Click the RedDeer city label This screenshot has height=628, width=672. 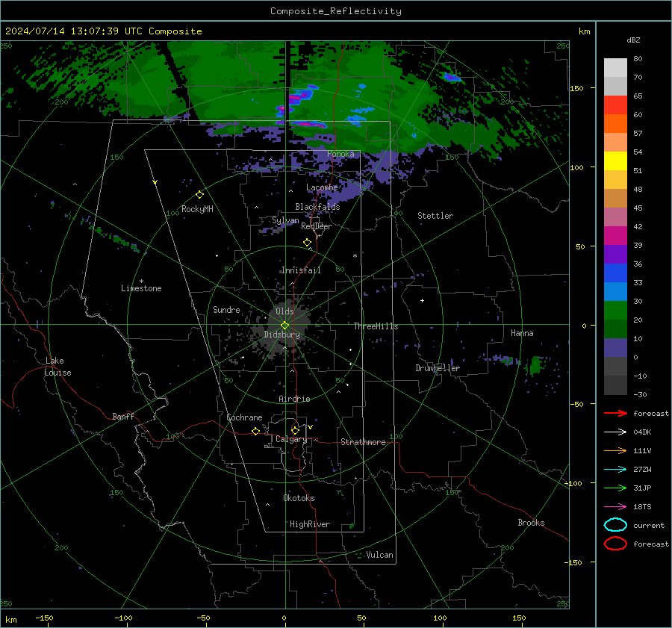(x=317, y=226)
